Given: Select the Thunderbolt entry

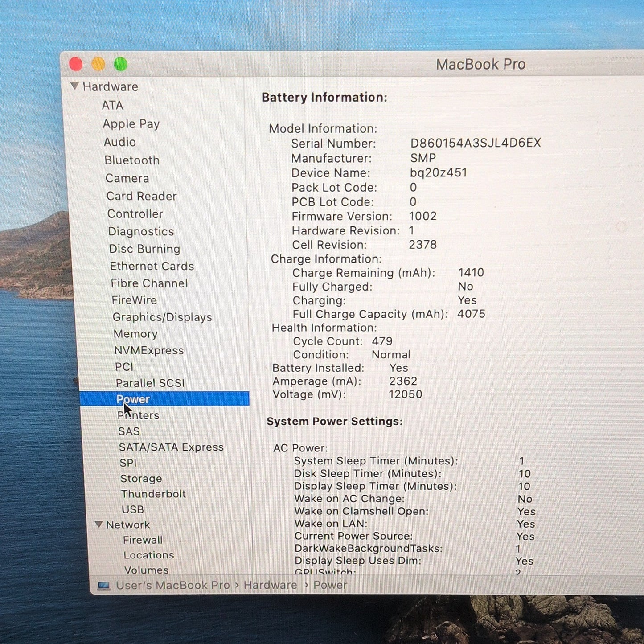Looking at the screenshot, I should [x=153, y=494].
